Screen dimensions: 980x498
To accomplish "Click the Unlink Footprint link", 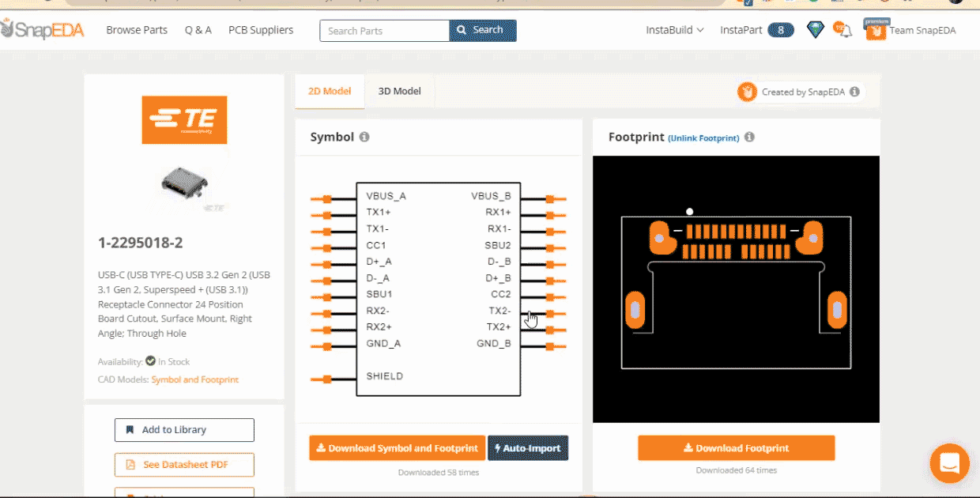I will tap(703, 138).
